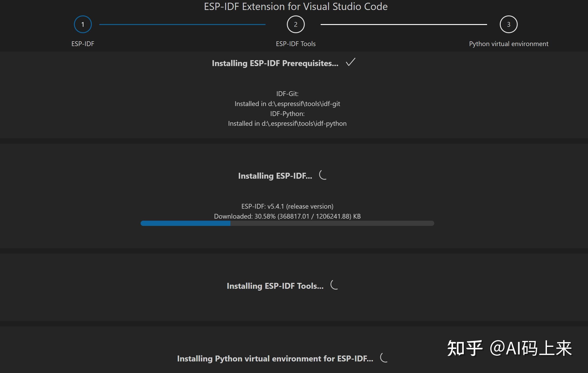
Task: Click the step 2 circle icon
Action: [x=295, y=25]
